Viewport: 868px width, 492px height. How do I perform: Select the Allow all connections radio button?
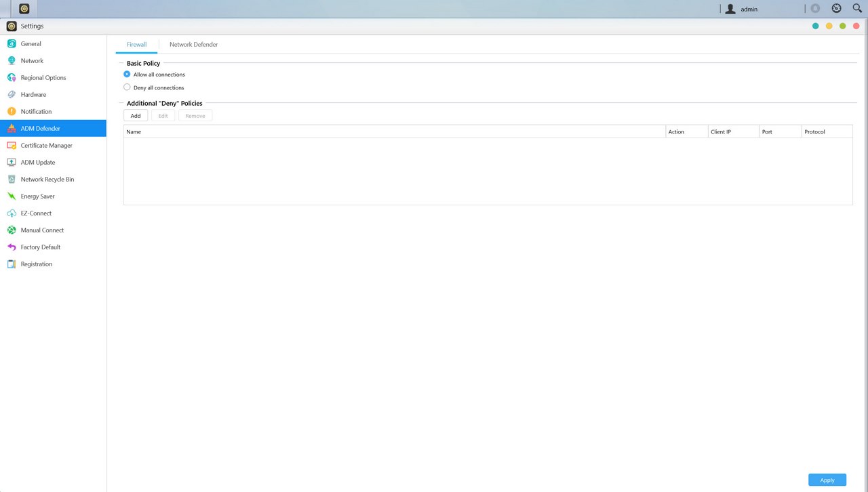coord(127,74)
